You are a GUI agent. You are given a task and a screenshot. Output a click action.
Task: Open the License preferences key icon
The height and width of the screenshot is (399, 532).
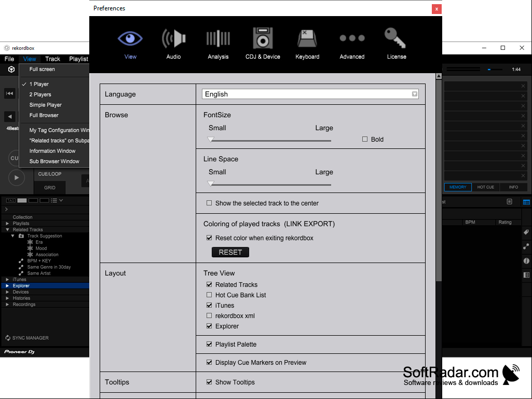pos(395,38)
